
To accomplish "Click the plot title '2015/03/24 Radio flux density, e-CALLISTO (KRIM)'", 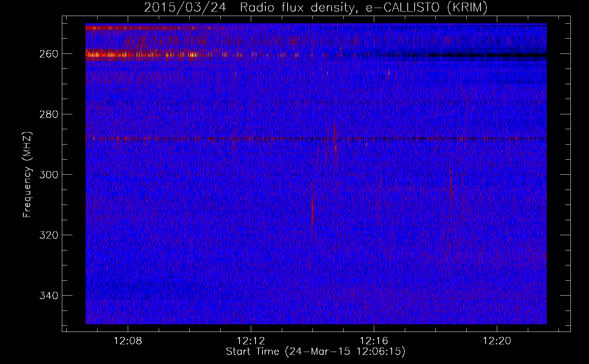I will click(316, 7).
